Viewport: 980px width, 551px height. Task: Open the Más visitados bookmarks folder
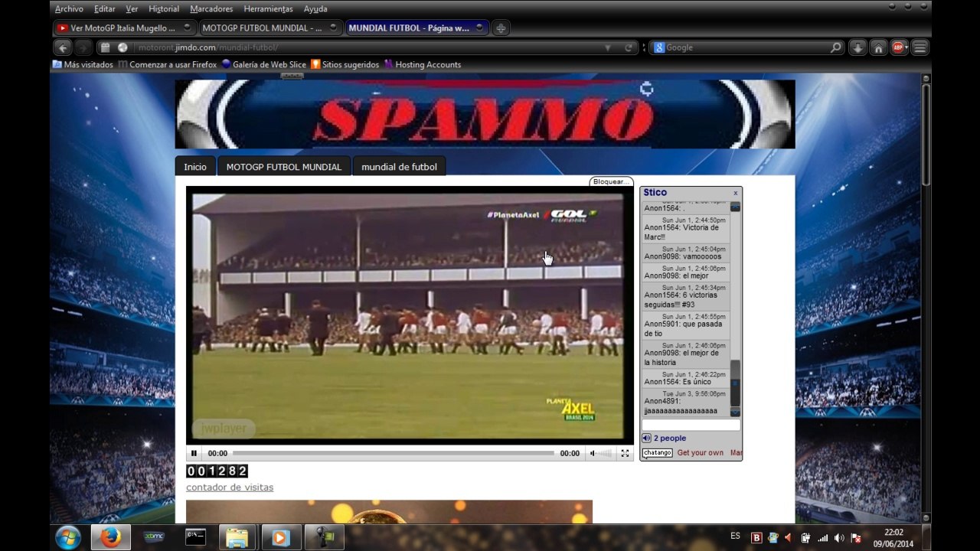pos(83,65)
